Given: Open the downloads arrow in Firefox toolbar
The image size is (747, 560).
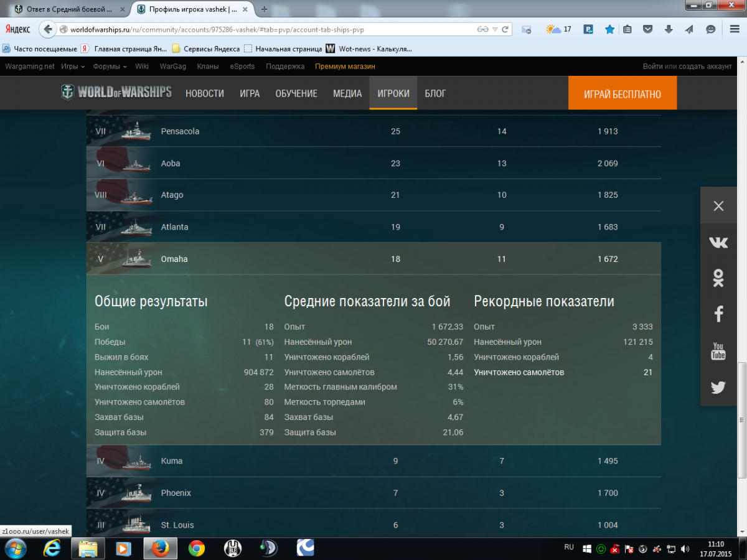Looking at the screenshot, I should pos(669,29).
